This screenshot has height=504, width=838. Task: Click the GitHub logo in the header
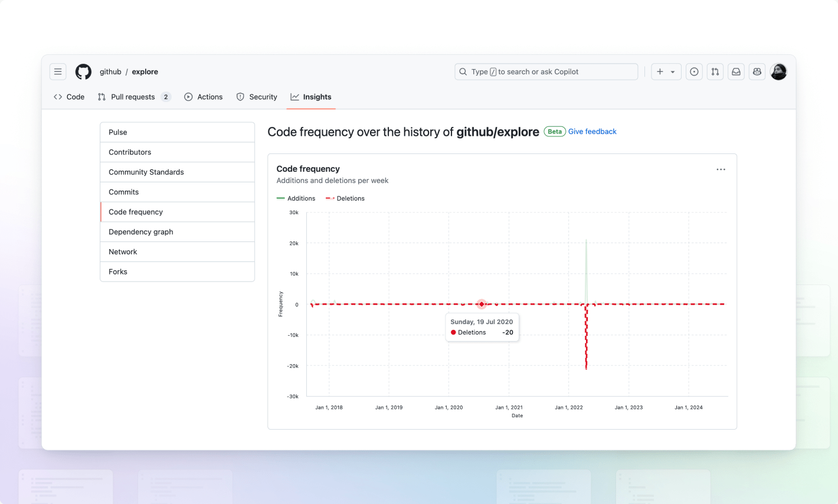click(x=83, y=71)
